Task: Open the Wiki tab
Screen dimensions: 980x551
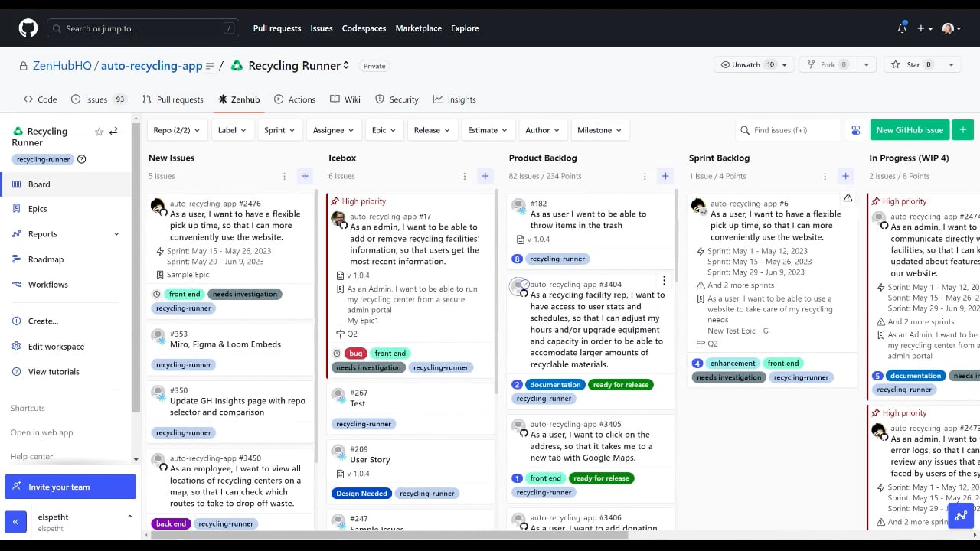Action: (345, 99)
